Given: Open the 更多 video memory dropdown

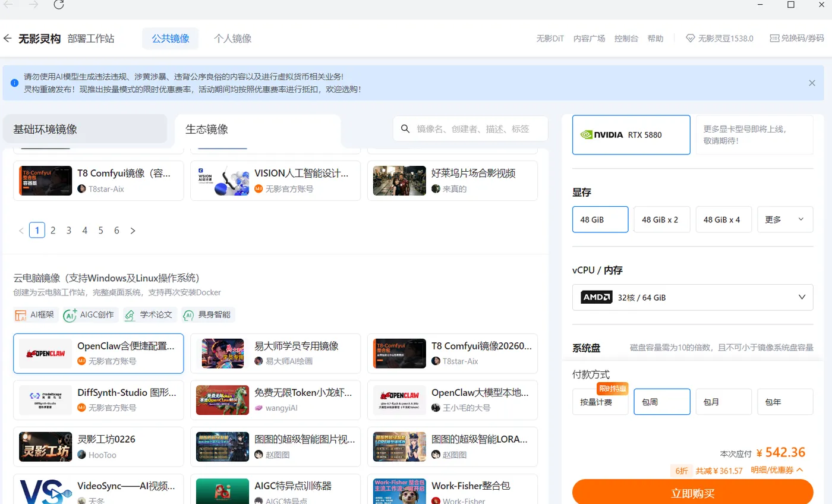Looking at the screenshot, I should tap(785, 219).
